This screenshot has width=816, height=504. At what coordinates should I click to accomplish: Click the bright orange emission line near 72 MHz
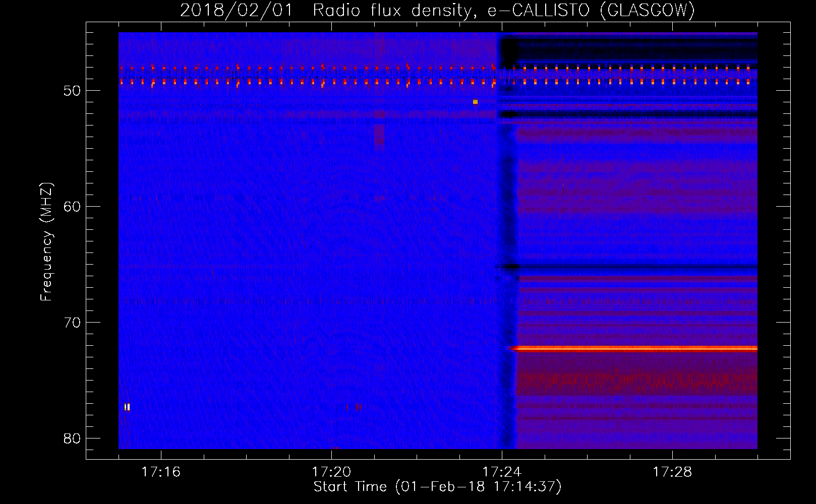pyautogui.click(x=633, y=348)
